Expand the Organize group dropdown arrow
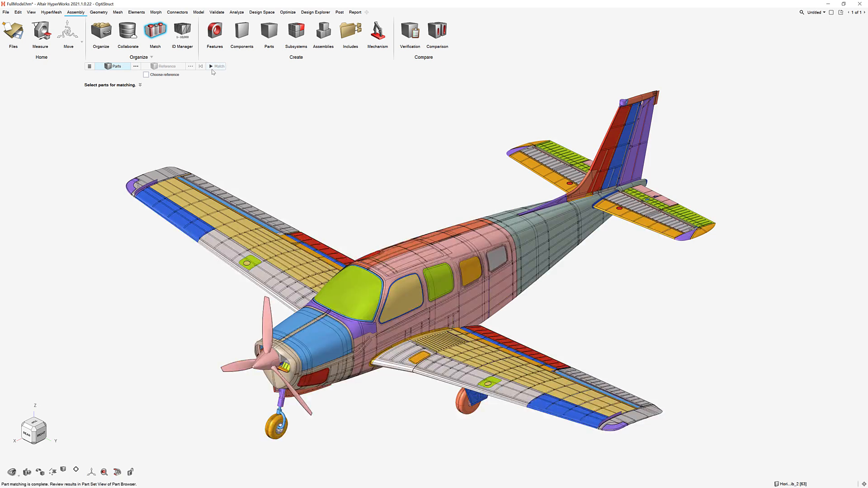Screen dimensions: 868x488 point(151,57)
